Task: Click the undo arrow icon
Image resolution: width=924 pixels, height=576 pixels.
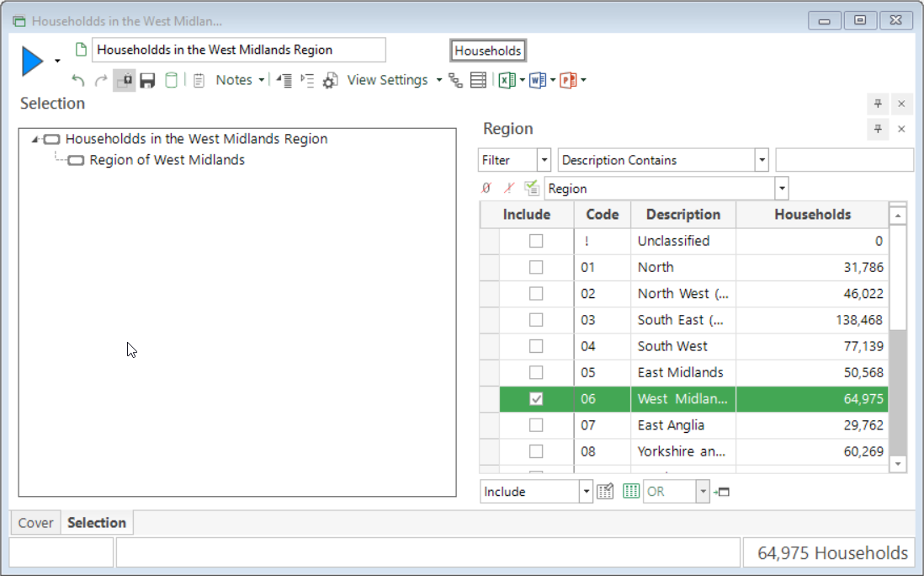Action: (x=77, y=80)
